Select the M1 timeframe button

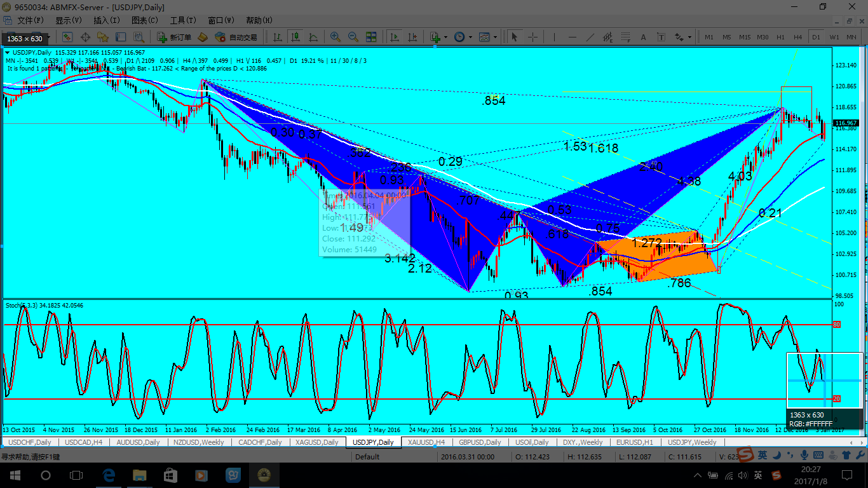[x=709, y=37]
